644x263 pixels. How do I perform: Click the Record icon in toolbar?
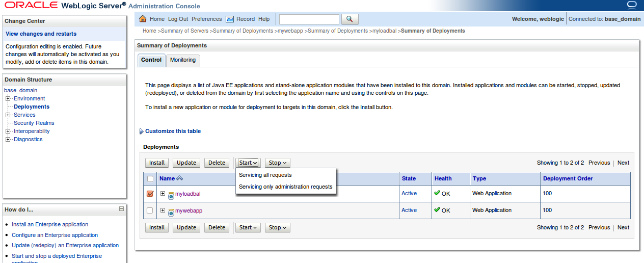230,19
